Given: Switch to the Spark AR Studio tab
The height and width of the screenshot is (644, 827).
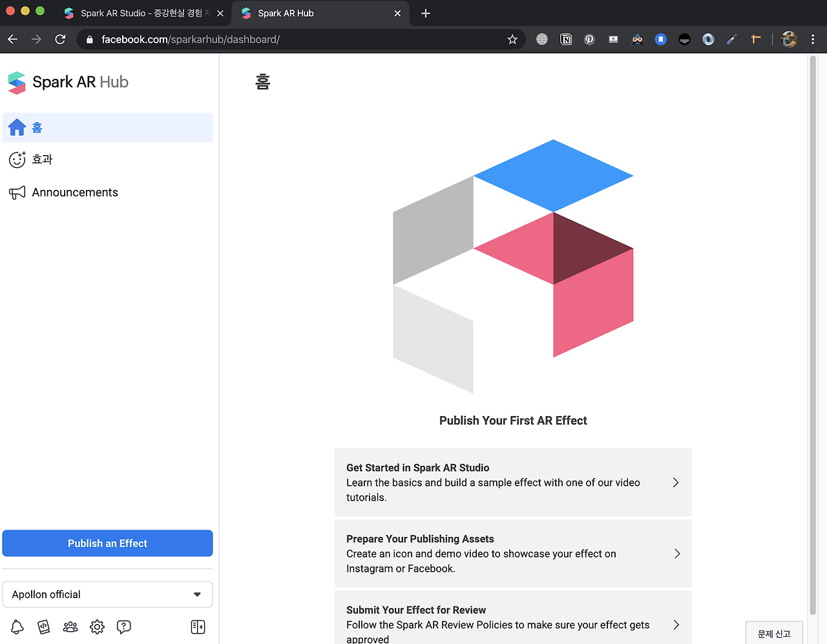Looking at the screenshot, I should point(143,14).
